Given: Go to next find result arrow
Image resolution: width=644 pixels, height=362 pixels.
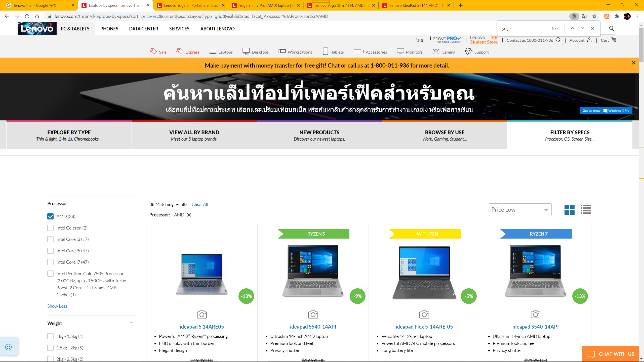Looking at the screenshot, I should point(582,28).
